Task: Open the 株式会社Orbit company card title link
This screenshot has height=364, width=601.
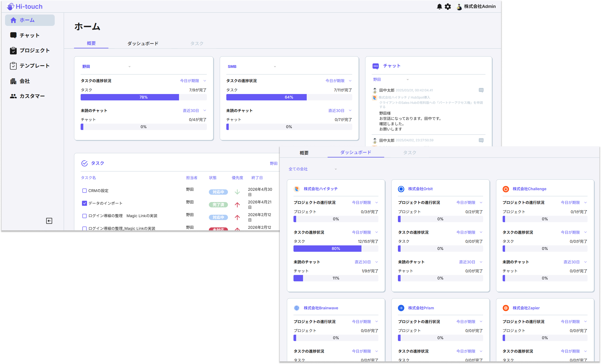Action: [x=420, y=189]
